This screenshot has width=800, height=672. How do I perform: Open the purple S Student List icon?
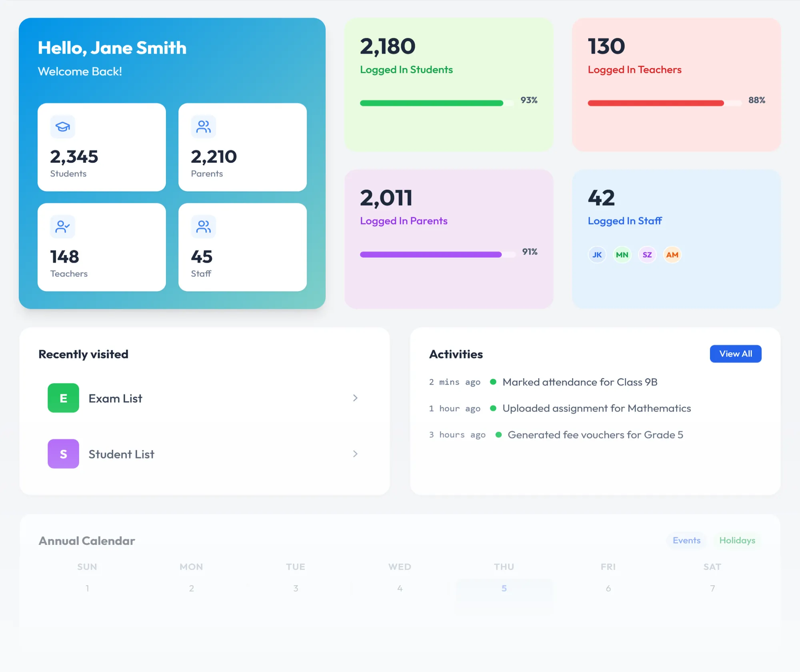pos(63,454)
